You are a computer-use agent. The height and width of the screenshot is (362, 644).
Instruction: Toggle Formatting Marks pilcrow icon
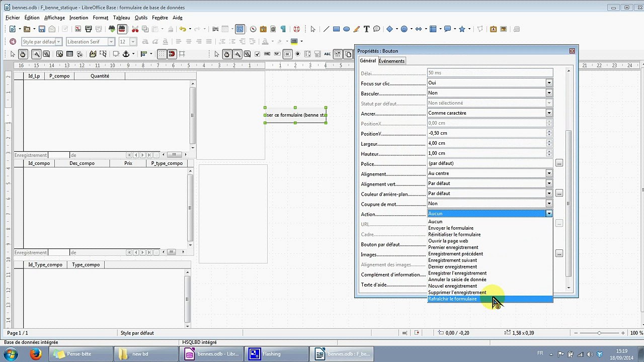283,29
